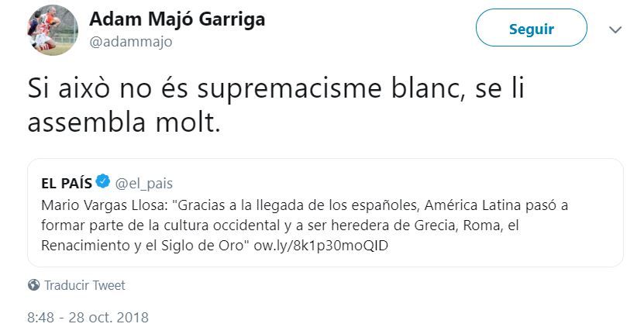Expand the tweet options chevron menu

[616, 29]
